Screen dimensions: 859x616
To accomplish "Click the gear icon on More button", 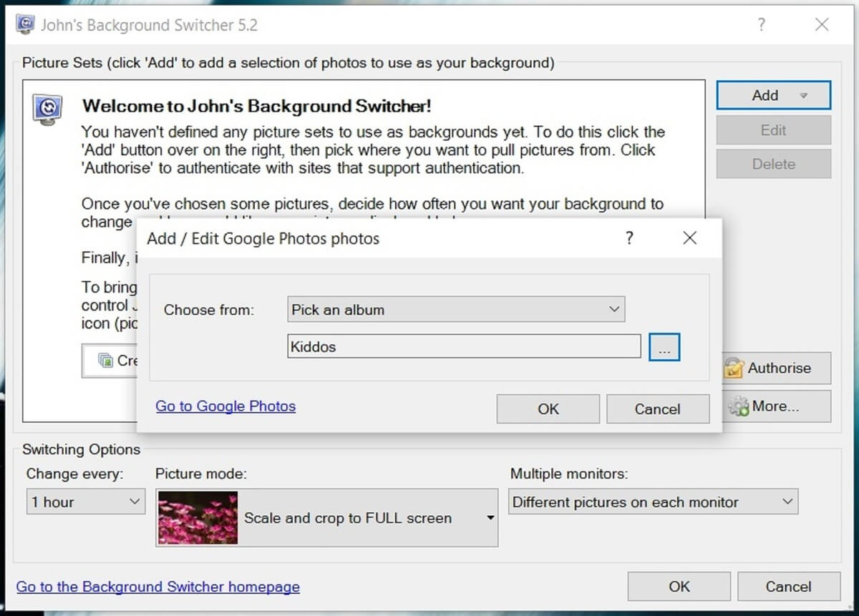I will pos(738,407).
